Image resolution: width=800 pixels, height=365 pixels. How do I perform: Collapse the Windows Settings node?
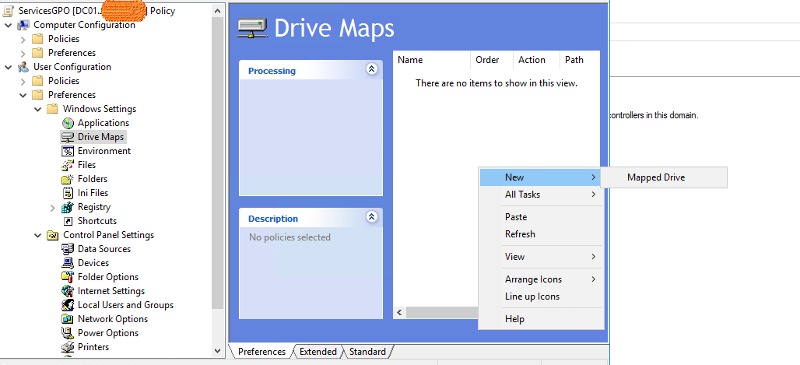[38, 109]
